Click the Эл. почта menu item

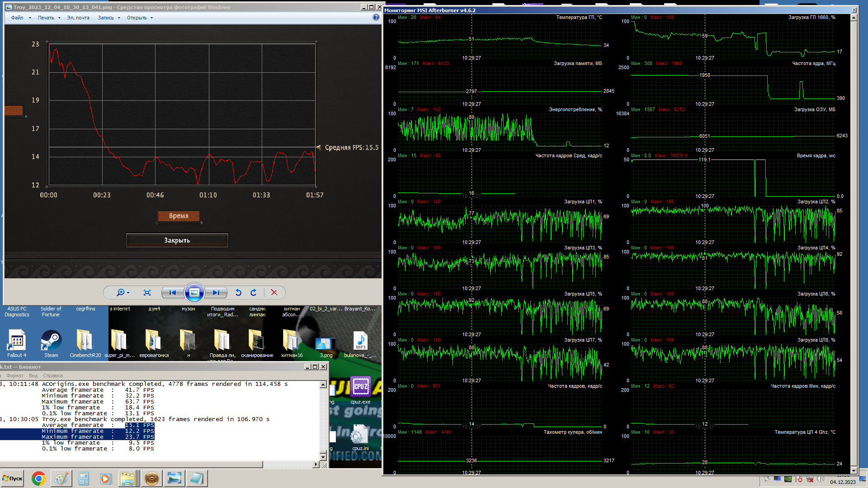click(78, 18)
